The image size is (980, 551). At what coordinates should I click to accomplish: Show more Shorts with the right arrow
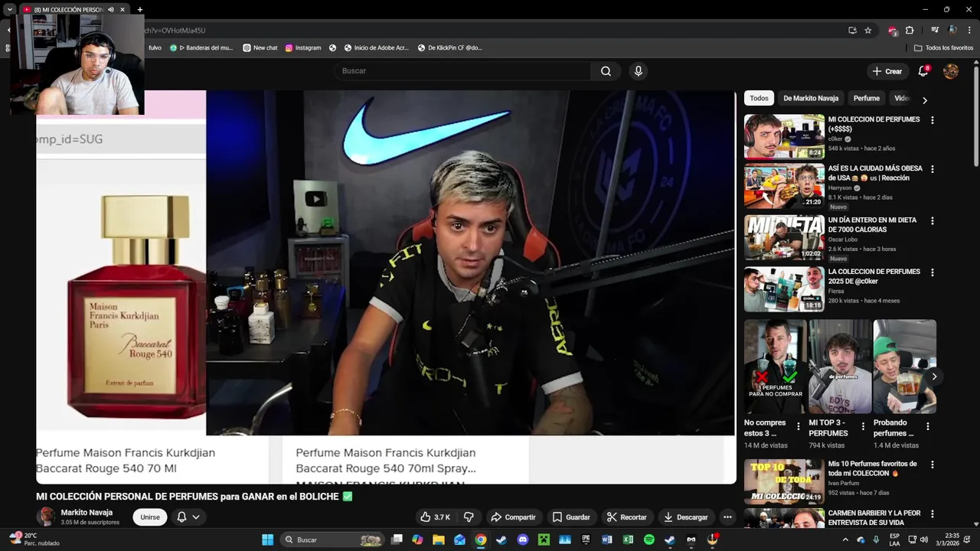pyautogui.click(x=934, y=377)
